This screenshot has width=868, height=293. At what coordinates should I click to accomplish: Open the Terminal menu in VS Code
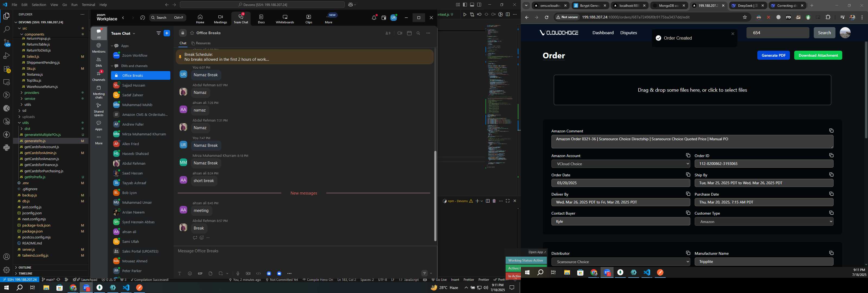coord(88,5)
